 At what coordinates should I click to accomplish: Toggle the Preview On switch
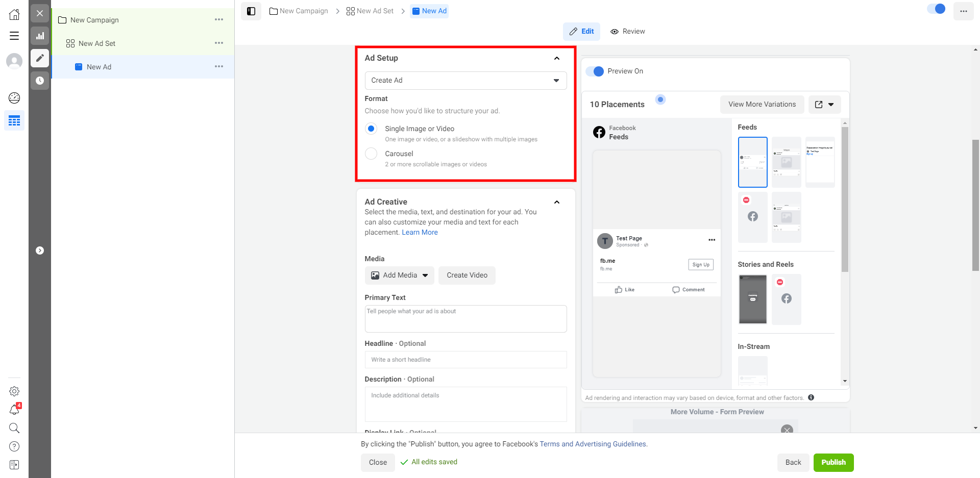point(595,71)
